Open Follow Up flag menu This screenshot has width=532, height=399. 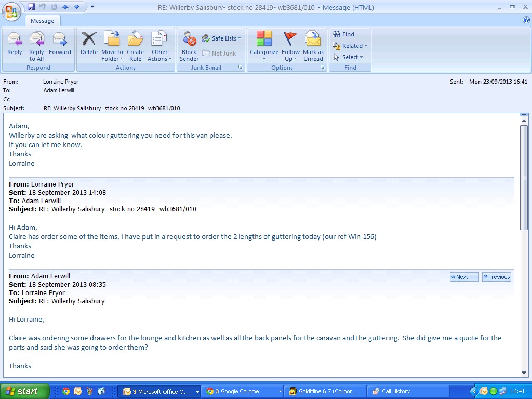[x=290, y=46]
